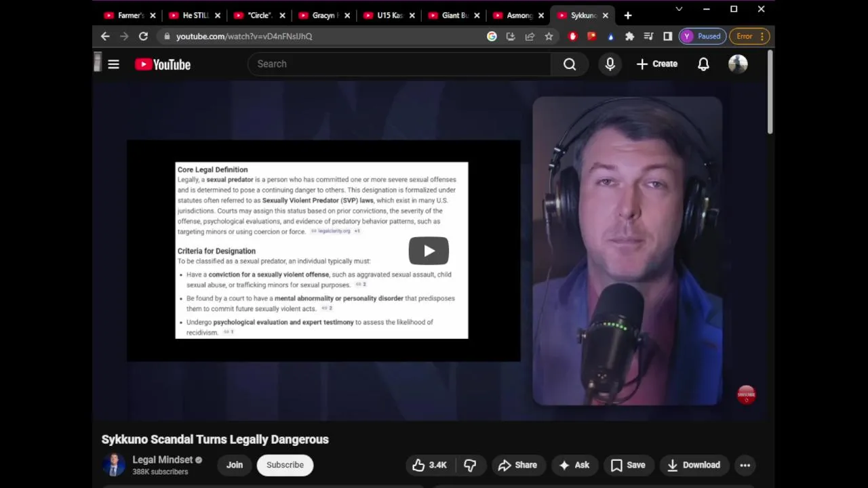Download the video
The width and height of the screenshot is (868, 488).
[x=694, y=465]
